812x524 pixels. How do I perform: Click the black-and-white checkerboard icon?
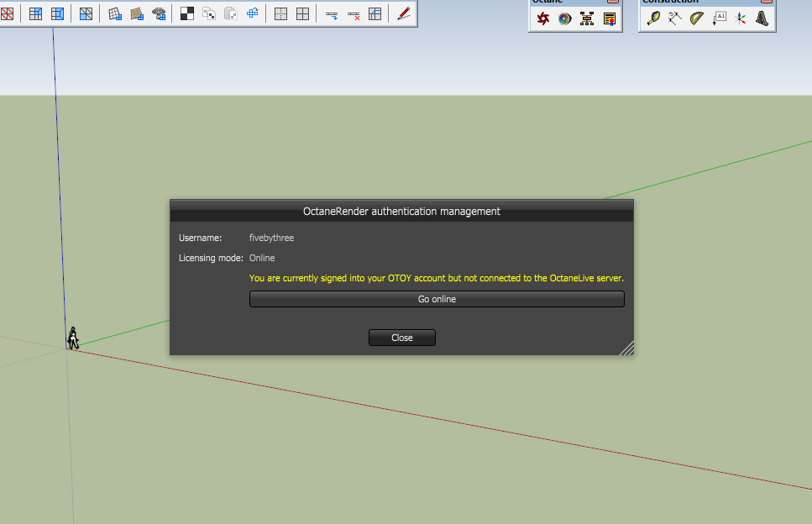(x=187, y=14)
